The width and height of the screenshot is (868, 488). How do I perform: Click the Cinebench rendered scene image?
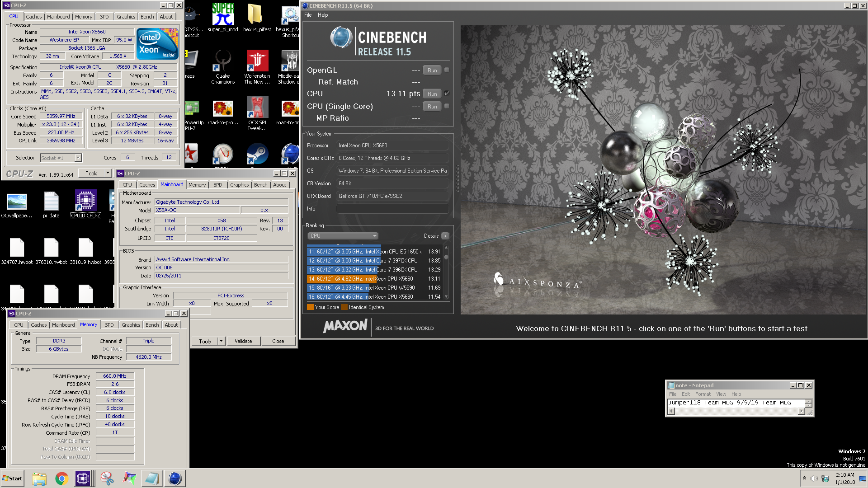(x=664, y=169)
